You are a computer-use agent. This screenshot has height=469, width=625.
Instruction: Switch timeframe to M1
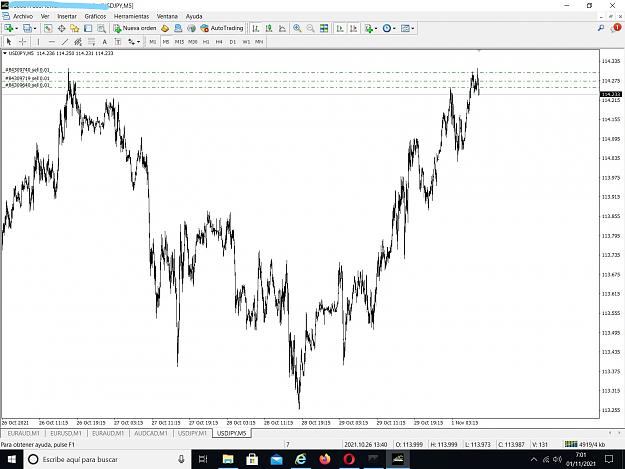153,41
